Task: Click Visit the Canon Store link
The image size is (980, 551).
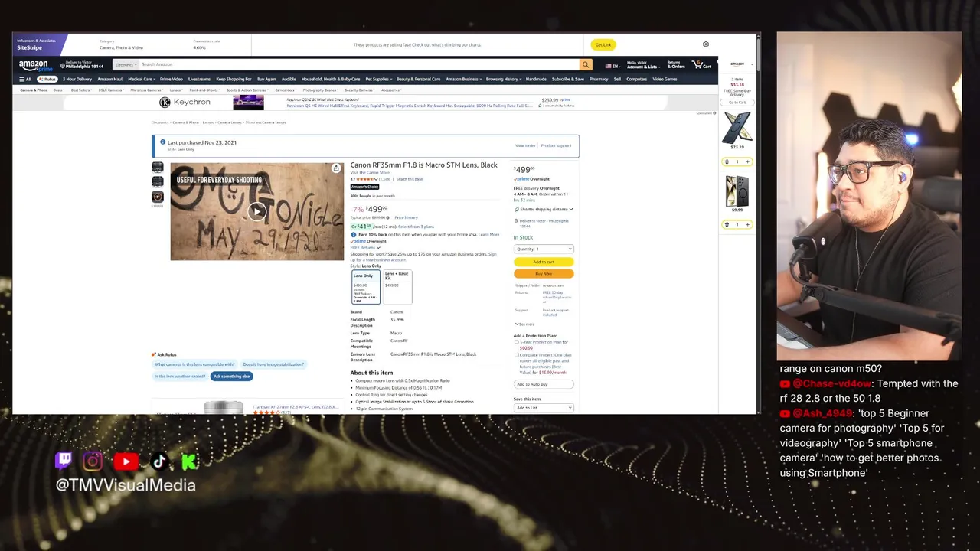Action: [x=370, y=172]
